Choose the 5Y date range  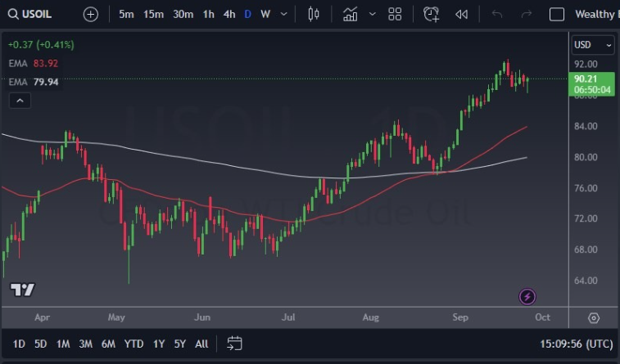(179, 344)
